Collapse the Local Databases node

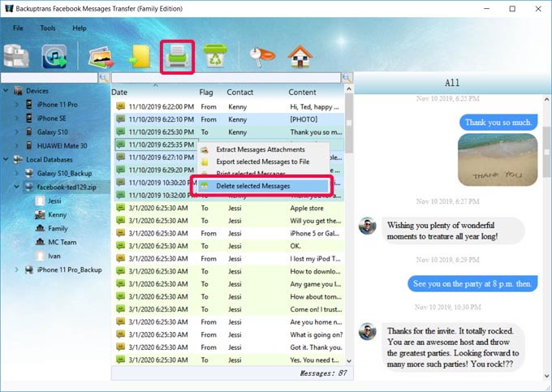coord(6,159)
